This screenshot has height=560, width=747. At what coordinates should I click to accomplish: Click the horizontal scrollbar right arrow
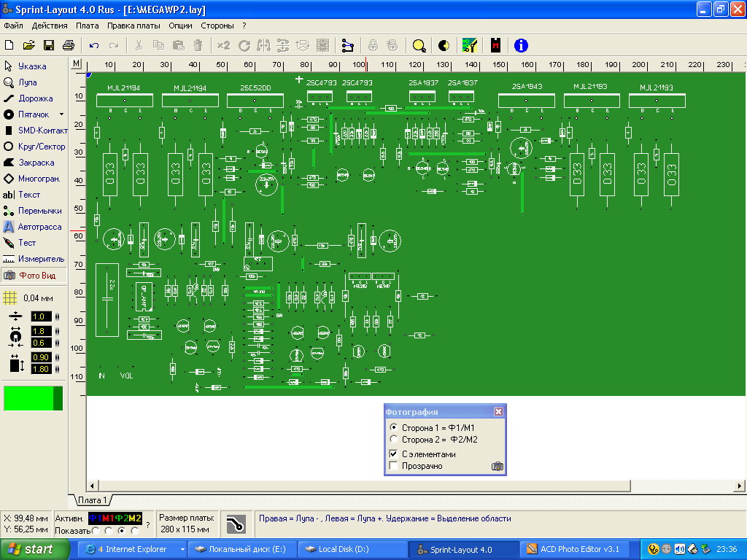point(740,486)
